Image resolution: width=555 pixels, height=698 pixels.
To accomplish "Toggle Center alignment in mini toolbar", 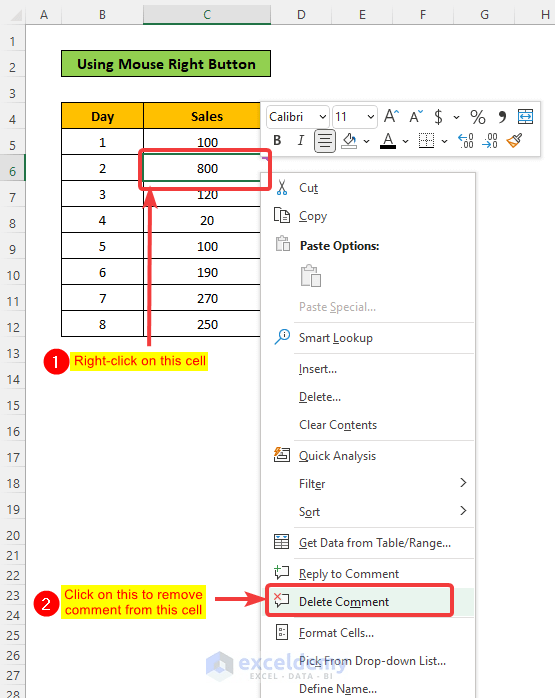I will click(325, 141).
